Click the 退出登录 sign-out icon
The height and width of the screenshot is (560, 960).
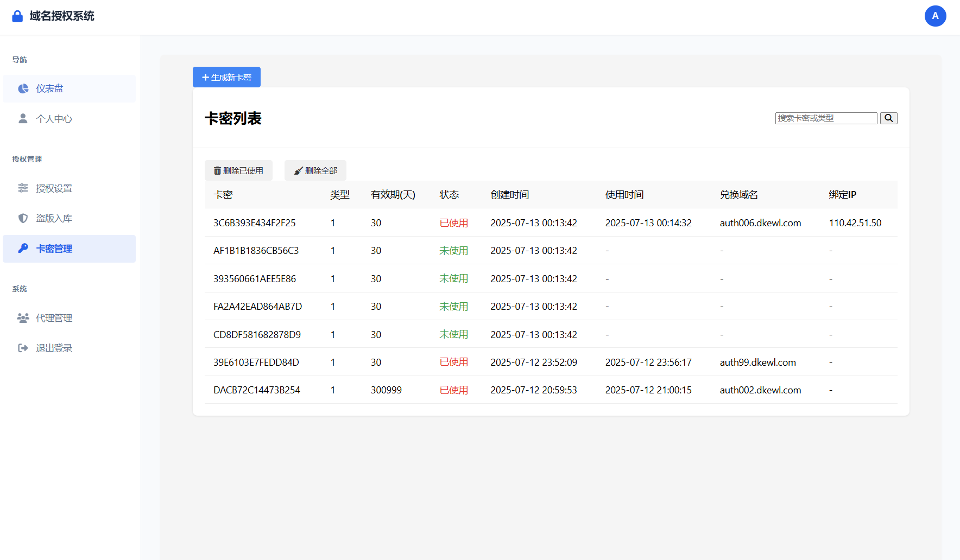23,348
